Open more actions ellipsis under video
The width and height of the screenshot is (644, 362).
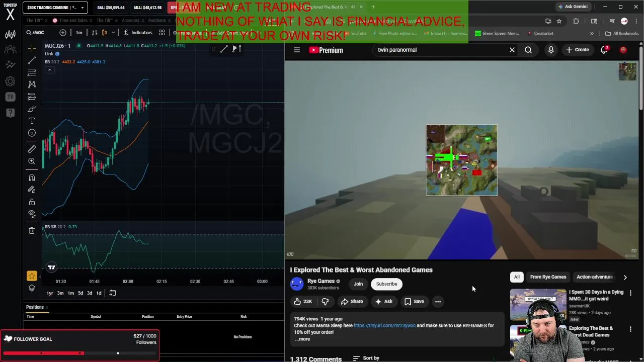pos(438,302)
